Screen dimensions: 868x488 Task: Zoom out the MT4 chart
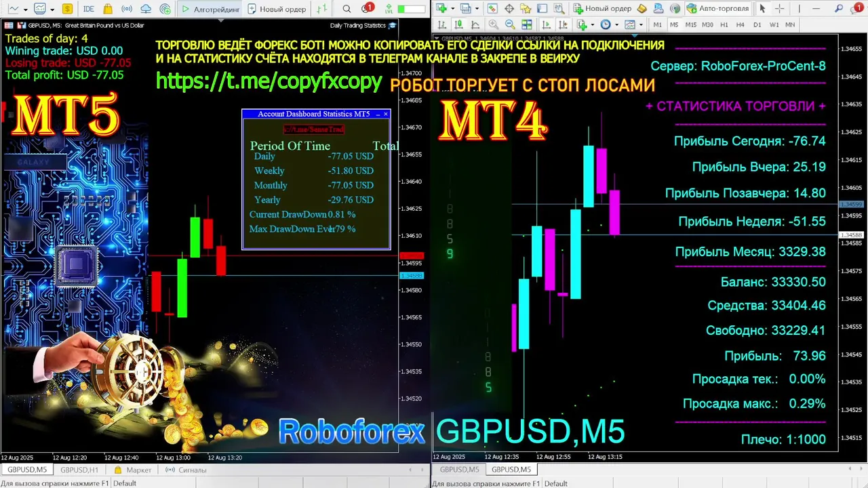[510, 24]
